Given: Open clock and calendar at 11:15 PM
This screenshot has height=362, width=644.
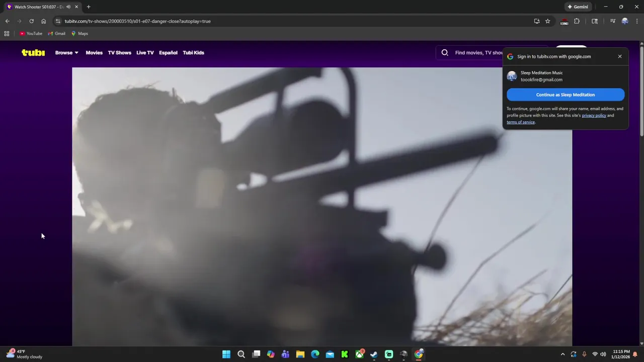Looking at the screenshot, I should click(x=620, y=354).
